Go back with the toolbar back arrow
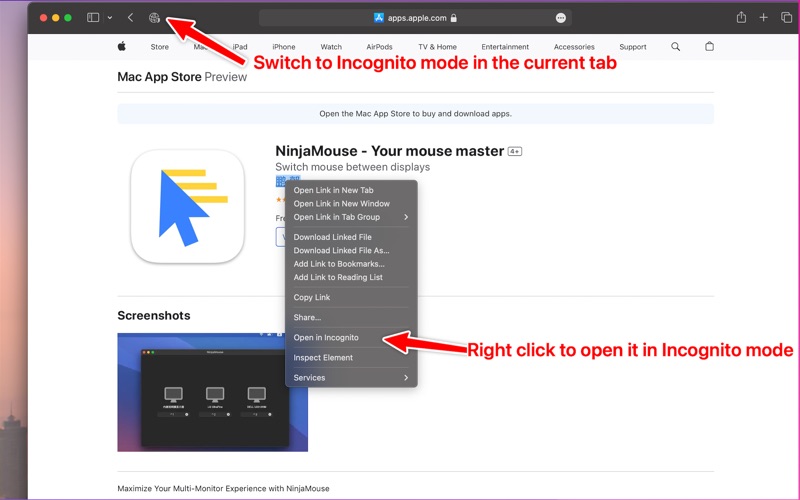 (131, 17)
